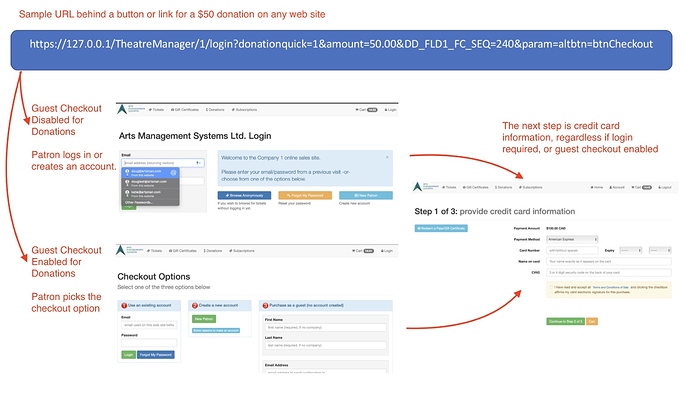Viewport: 690px width, 394px height.
Task: Open the Payment Method dropdown showing American Express
Action: (x=572, y=239)
